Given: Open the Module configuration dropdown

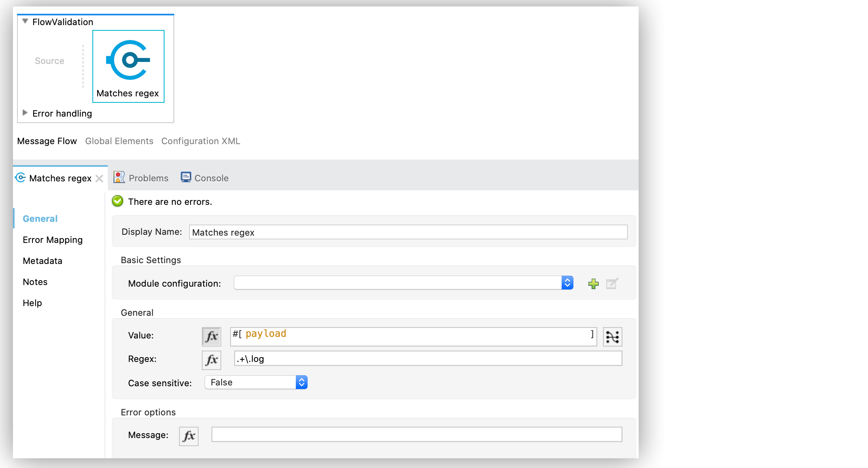Looking at the screenshot, I should (567, 283).
